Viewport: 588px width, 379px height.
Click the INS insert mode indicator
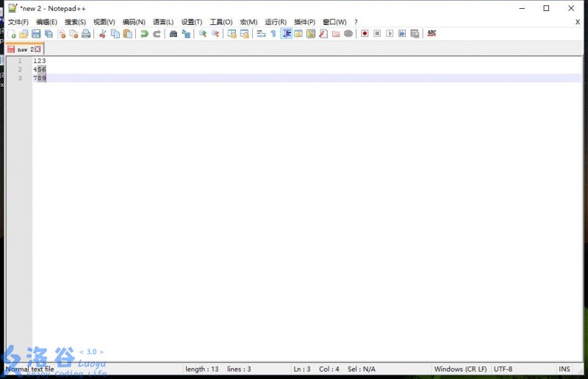click(x=564, y=369)
